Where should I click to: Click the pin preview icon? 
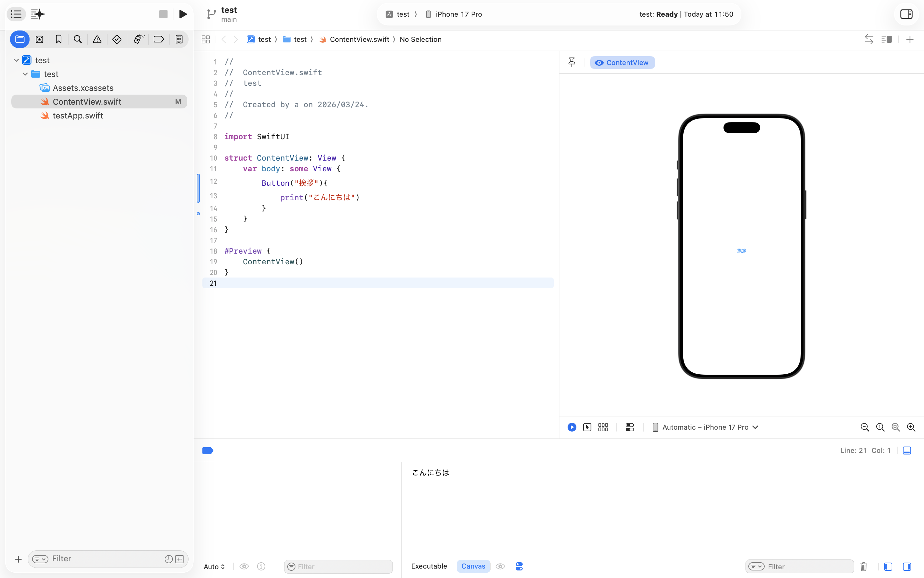coord(572,62)
